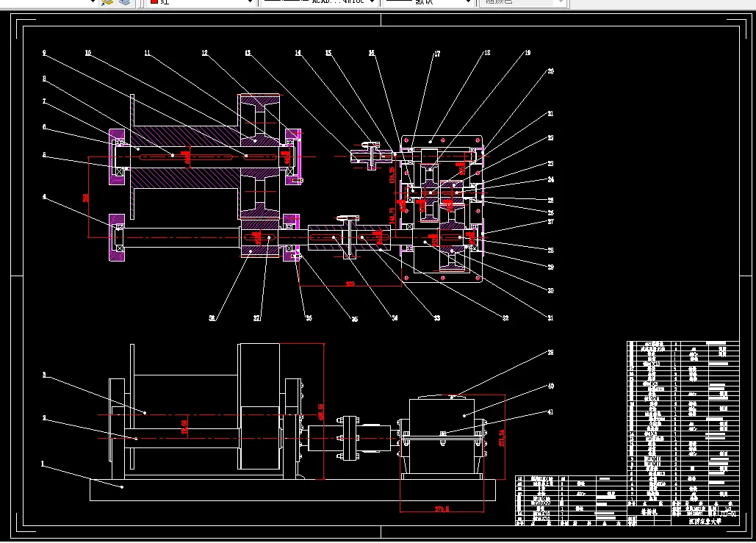Click the red color swatch in color control
The image size is (756, 543).
click(154, 1)
